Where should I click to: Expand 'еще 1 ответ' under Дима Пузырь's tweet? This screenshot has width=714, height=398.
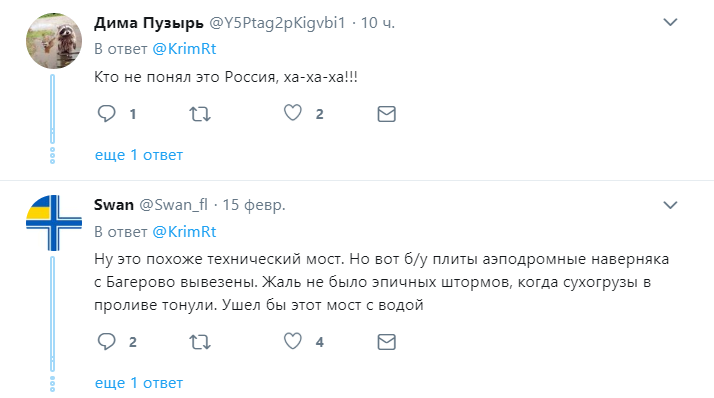point(139,155)
